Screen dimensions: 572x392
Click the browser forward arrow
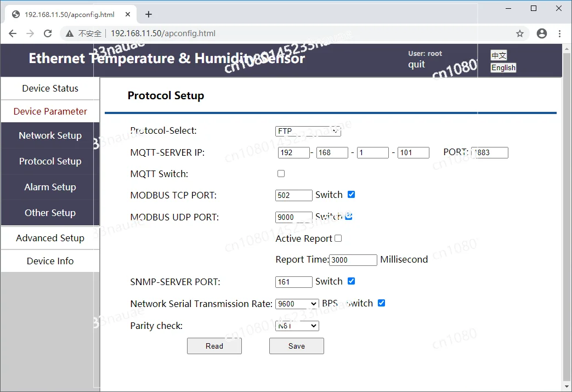click(x=30, y=33)
